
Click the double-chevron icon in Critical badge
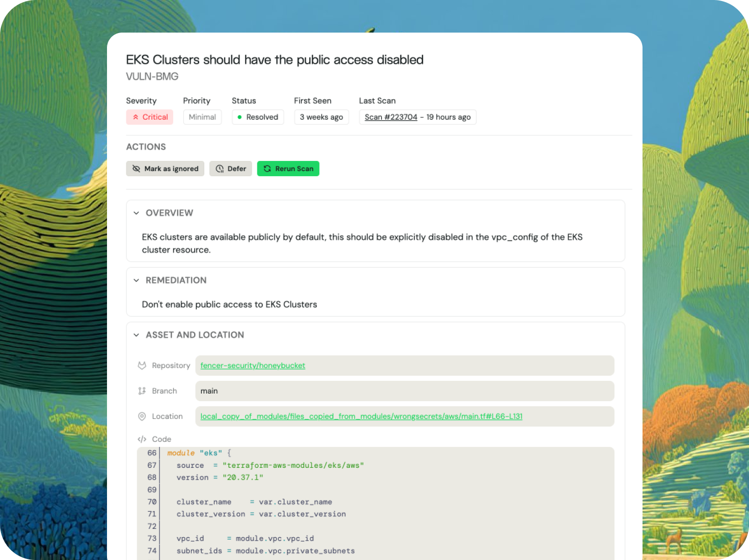pos(136,117)
